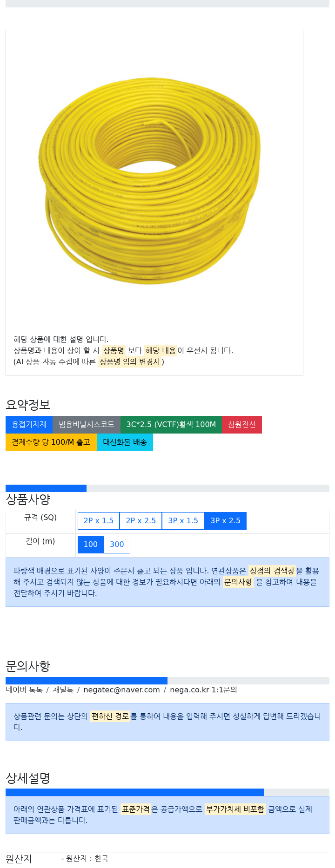The width and height of the screenshot is (335, 868).
Task: Open the 네이버 톡톡 inquiry link
Action: click(24, 690)
